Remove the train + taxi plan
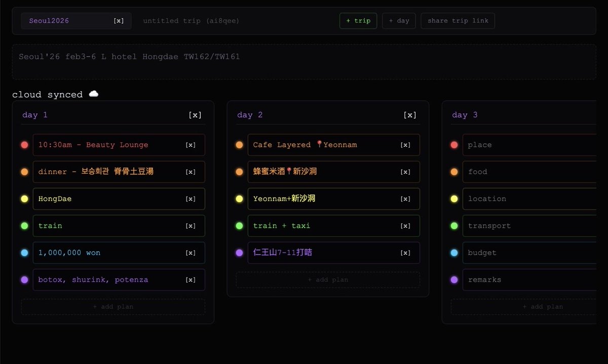Image resolution: width=608 pixels, height=364 pixels. tap(405, 226)
